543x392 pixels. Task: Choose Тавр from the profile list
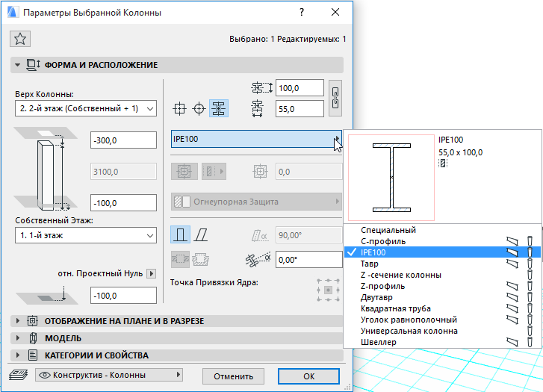pyautogui.click(x=442, y=264)
